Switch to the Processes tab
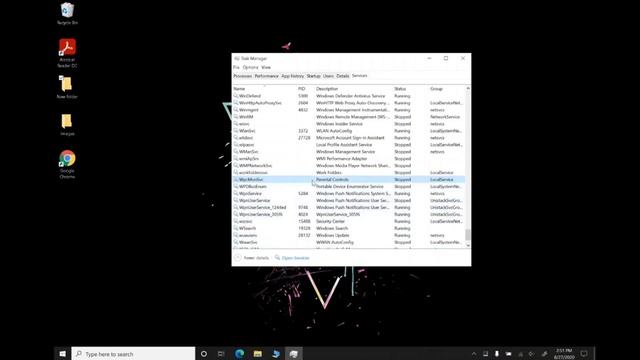 coord(242,76)
